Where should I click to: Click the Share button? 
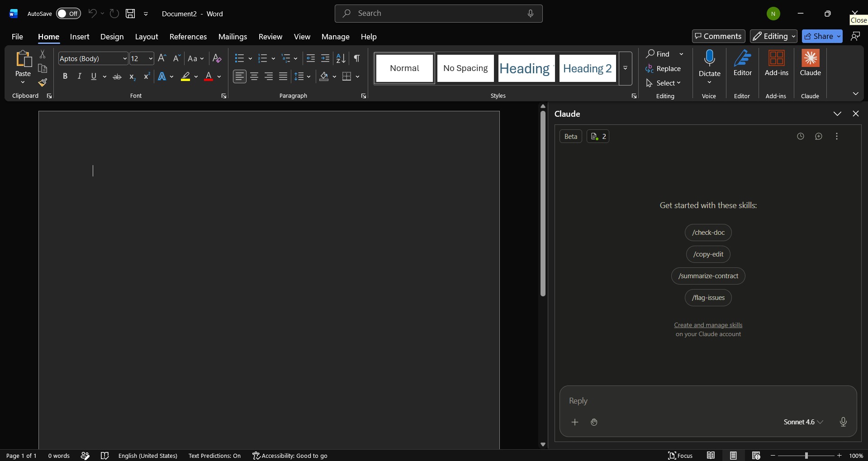tap(819, 36)
